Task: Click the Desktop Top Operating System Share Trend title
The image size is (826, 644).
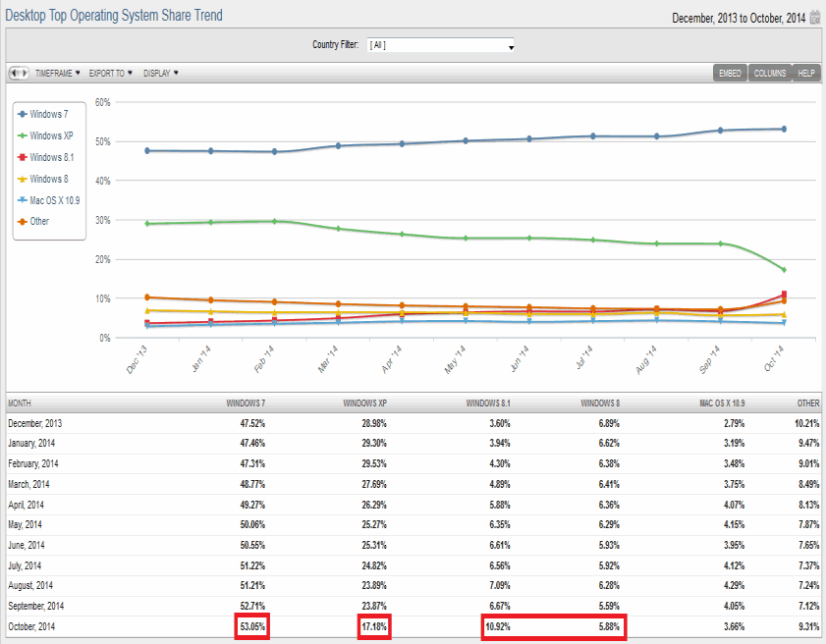Action: 114,16
